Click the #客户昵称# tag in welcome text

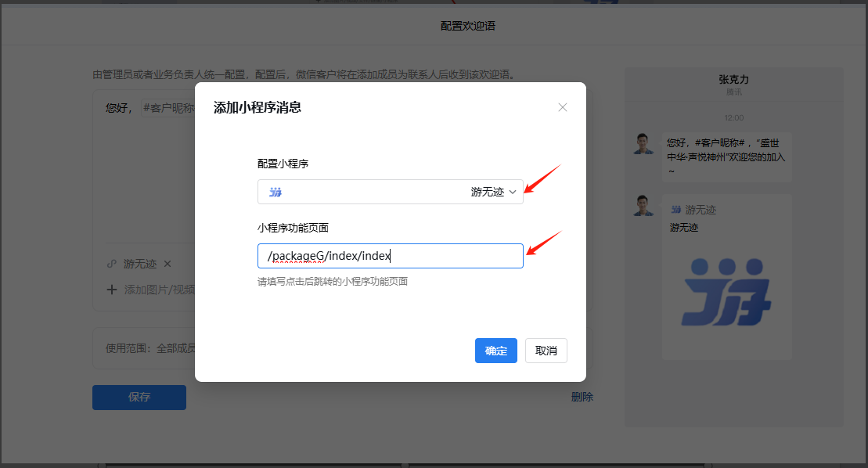(x=167, y=108)
